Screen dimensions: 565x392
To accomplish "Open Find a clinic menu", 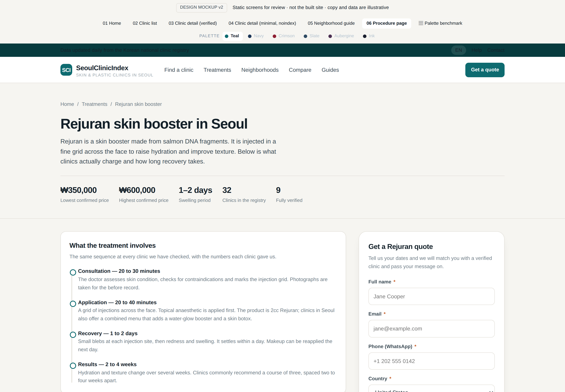I will pos(179,70).
